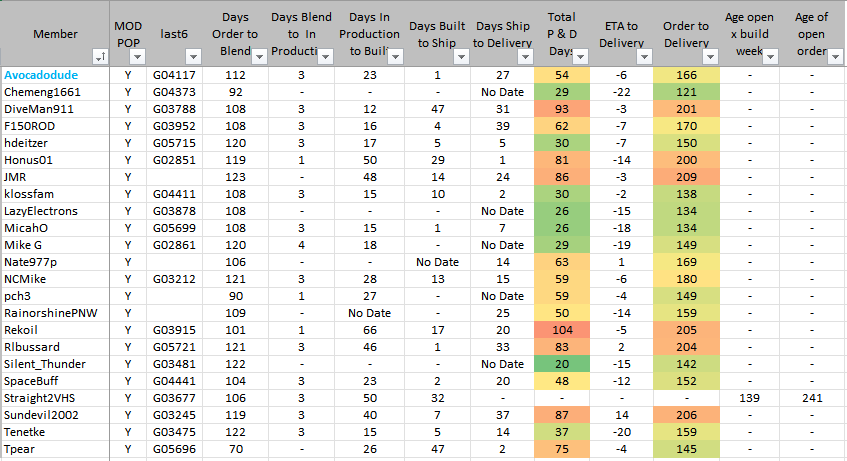Click the 241 age of open order cell

(811, 398)
